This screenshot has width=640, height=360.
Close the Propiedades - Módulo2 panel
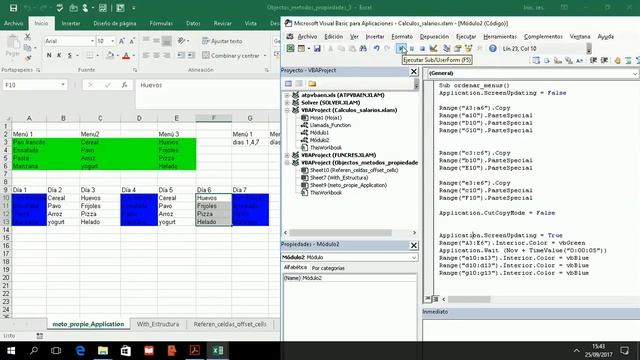413,245
